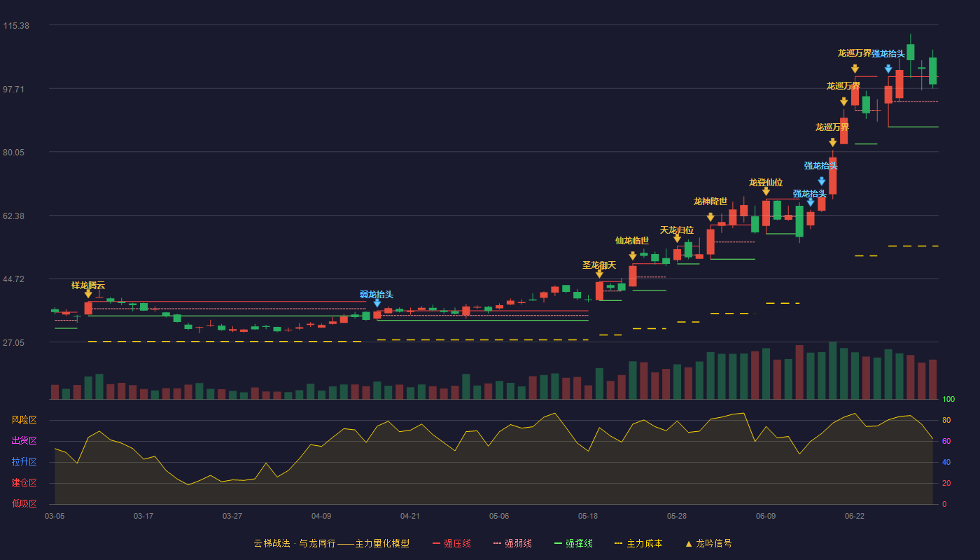Toggle the 强撑线 legend series

tap(573, 543)
